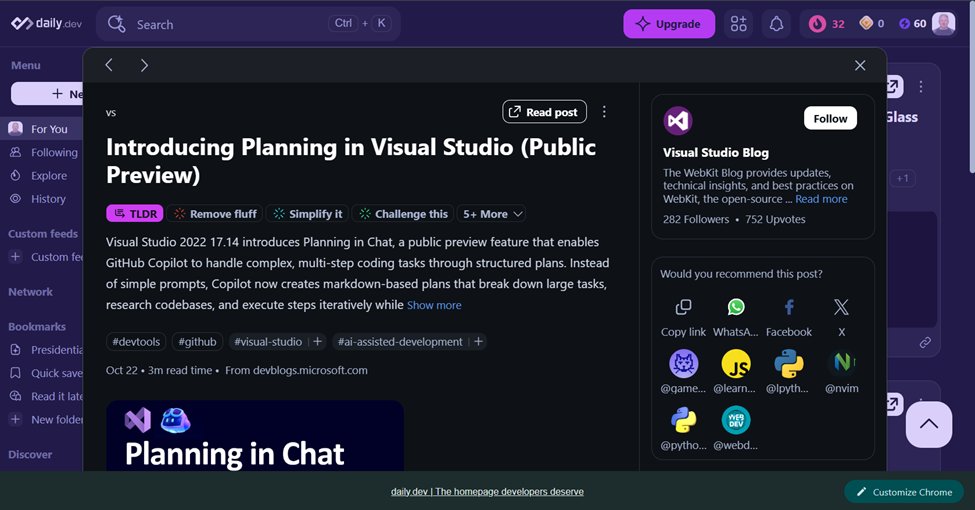Viewport: 975px width, 510px height.
Task: Open the shortcuts grid-plus icon
Action: point(738,24)
